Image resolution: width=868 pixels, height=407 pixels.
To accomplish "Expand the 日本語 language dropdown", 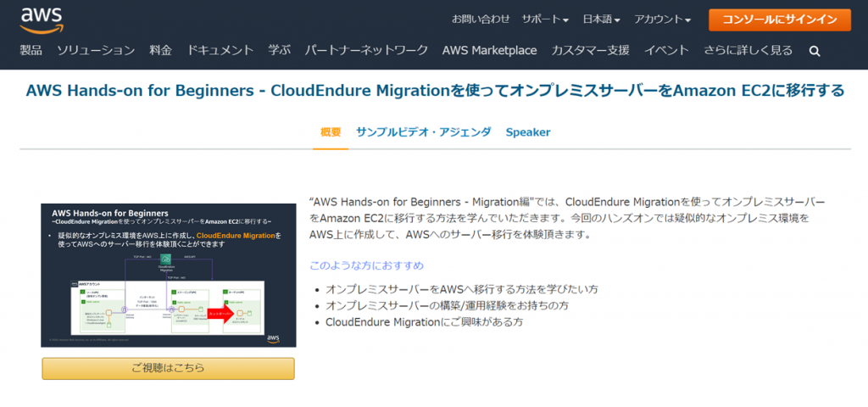I will click(x=601, y=19).
